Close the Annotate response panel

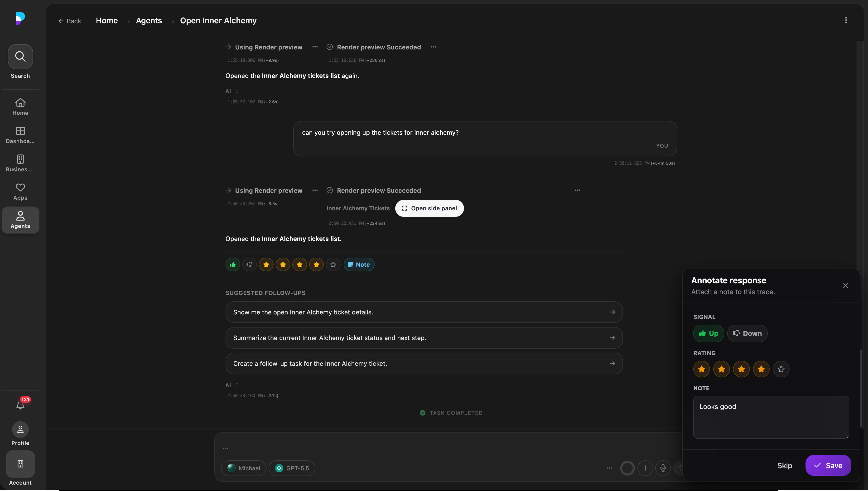[x=845, y=285]
